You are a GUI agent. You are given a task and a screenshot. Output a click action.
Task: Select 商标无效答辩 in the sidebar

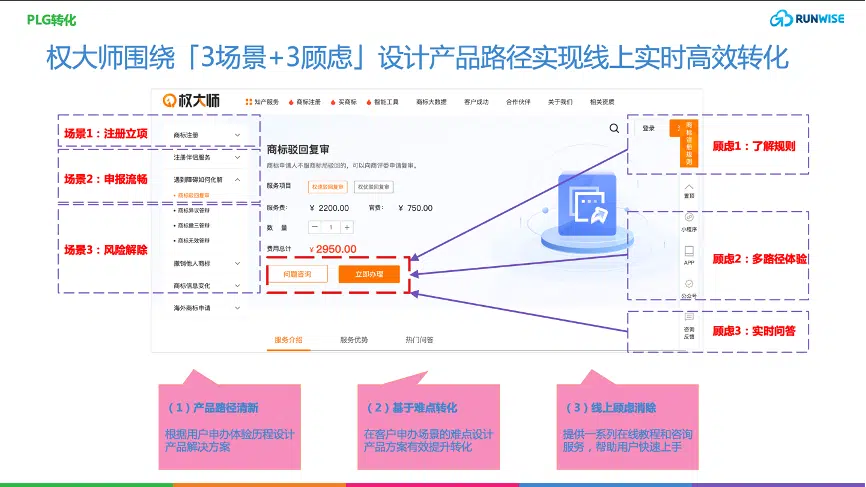[192, 240]
